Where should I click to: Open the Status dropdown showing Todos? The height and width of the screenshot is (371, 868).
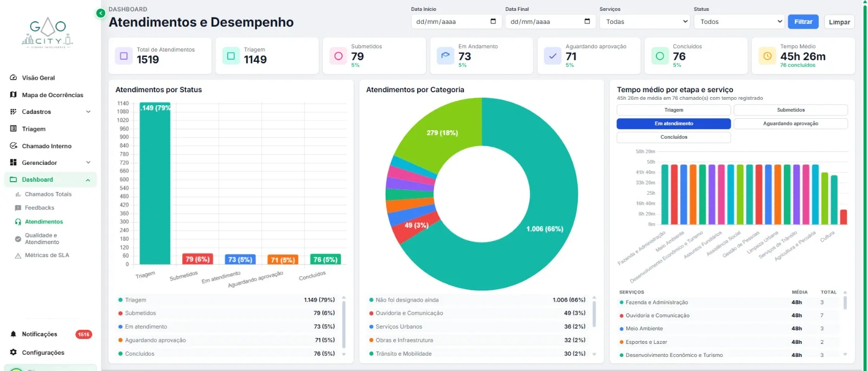739,22
